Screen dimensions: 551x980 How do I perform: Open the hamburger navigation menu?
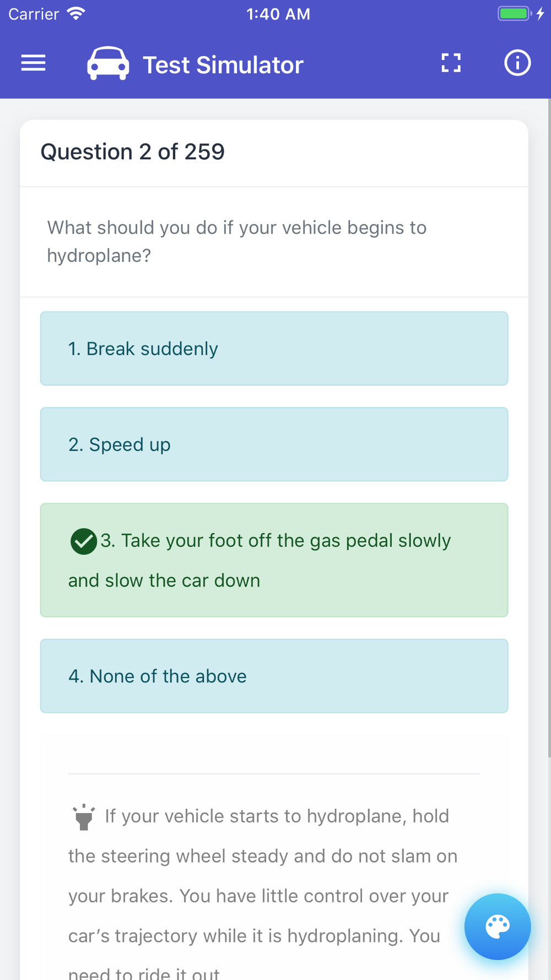(33, 63)
